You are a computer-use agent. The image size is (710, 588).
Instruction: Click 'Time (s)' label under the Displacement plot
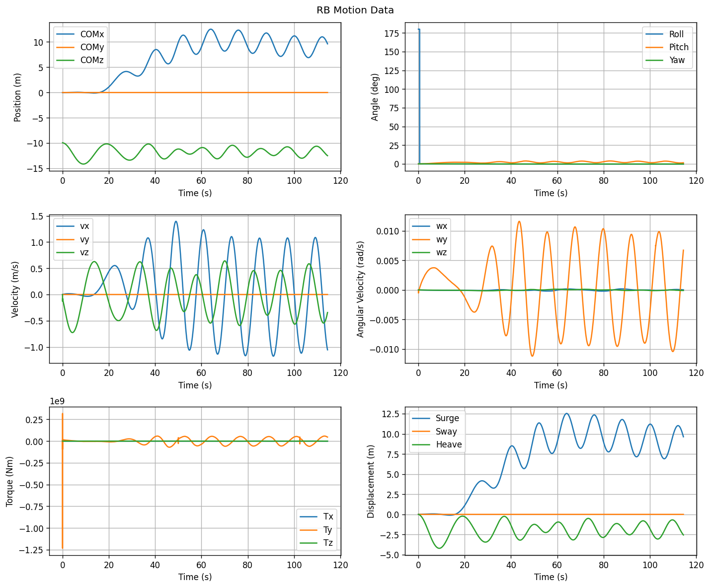coord(551,577)
